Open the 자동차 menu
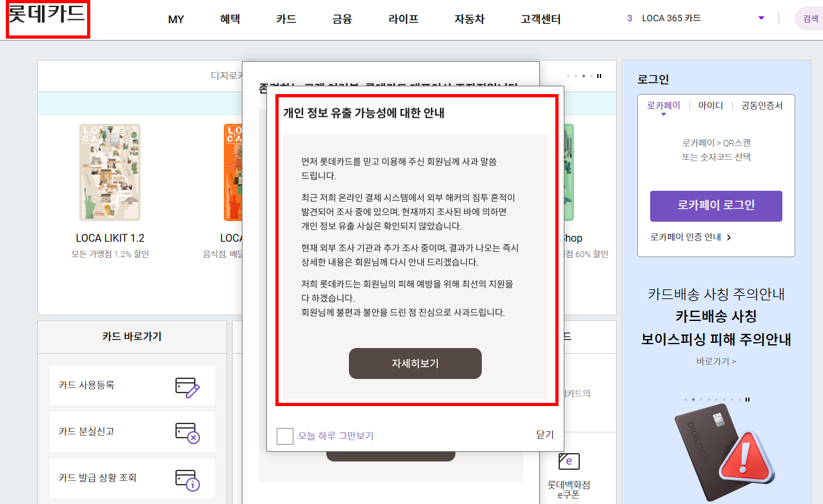 (469, 19)
